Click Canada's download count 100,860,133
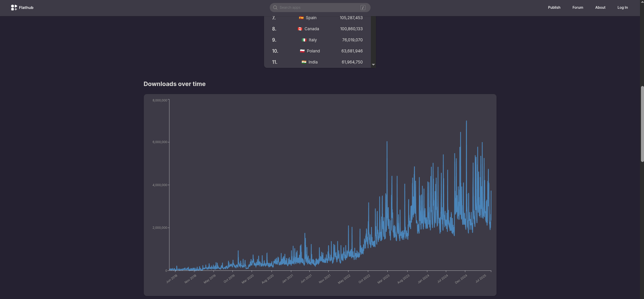644x299 pixels. pos(351,29)
